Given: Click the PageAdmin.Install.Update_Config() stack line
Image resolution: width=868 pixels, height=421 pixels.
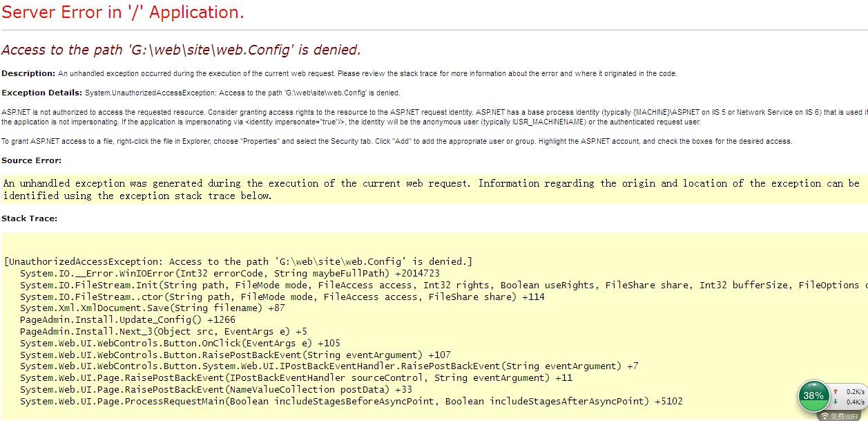Looking at the screenshot, I should coord(128,319).
